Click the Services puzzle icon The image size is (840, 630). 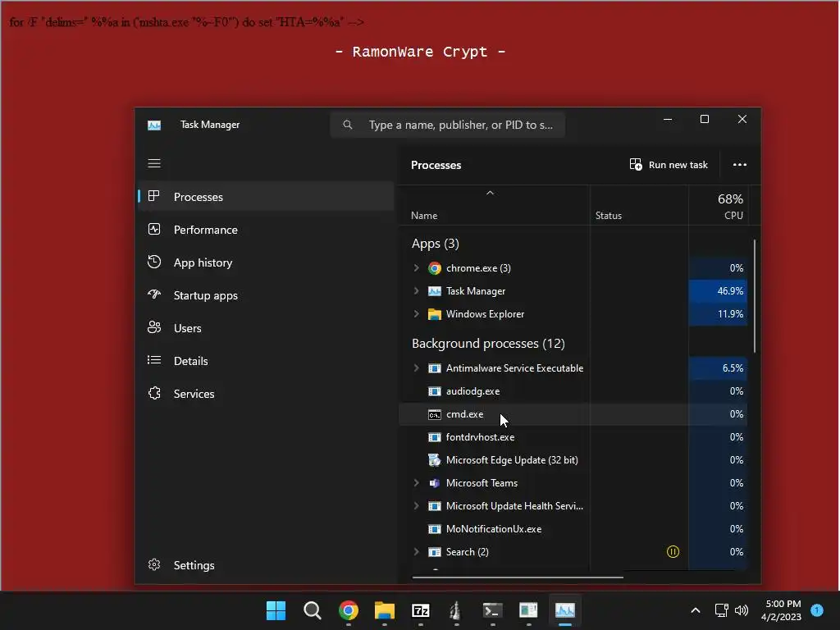point(154,393)
